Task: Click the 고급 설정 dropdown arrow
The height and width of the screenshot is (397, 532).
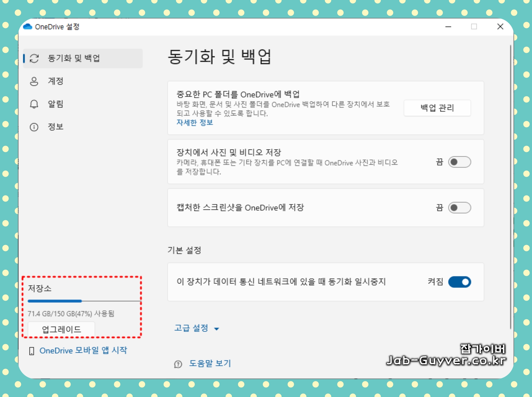Action: pos(217,329)
